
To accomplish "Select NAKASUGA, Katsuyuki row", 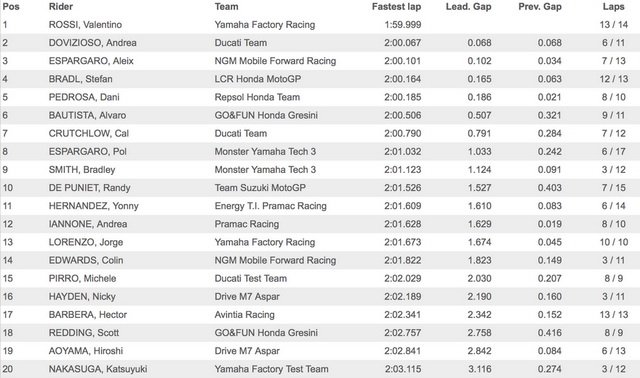I will [x=320, y=369].
